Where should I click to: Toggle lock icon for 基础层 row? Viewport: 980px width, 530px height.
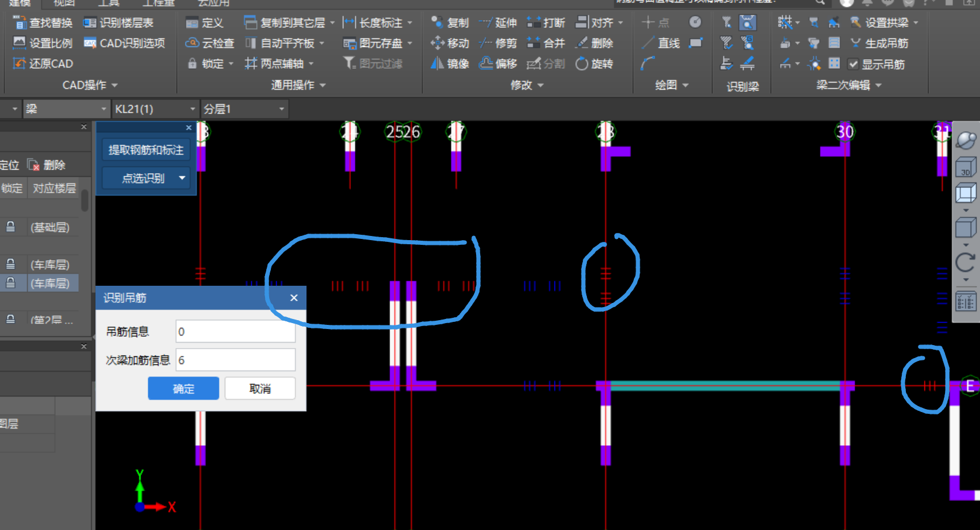11,227
